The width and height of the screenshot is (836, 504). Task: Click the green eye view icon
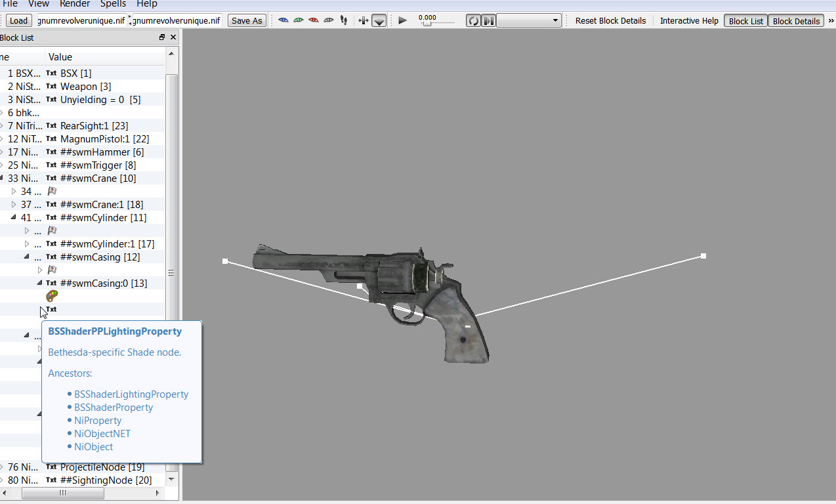click(x=299, y=20)
